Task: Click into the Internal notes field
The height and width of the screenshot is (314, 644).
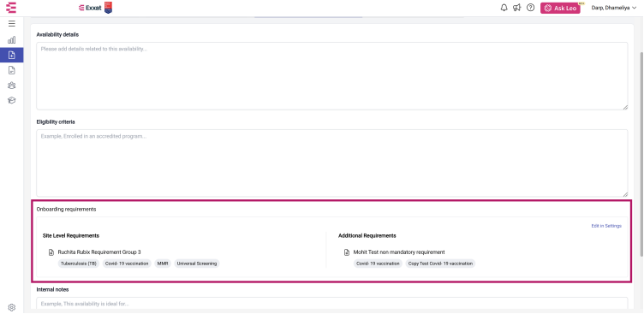Action: [332, 304]
